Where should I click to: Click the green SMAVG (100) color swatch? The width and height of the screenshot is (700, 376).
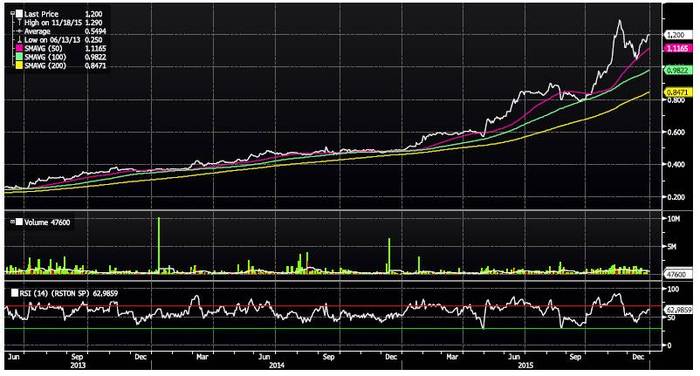19,57
